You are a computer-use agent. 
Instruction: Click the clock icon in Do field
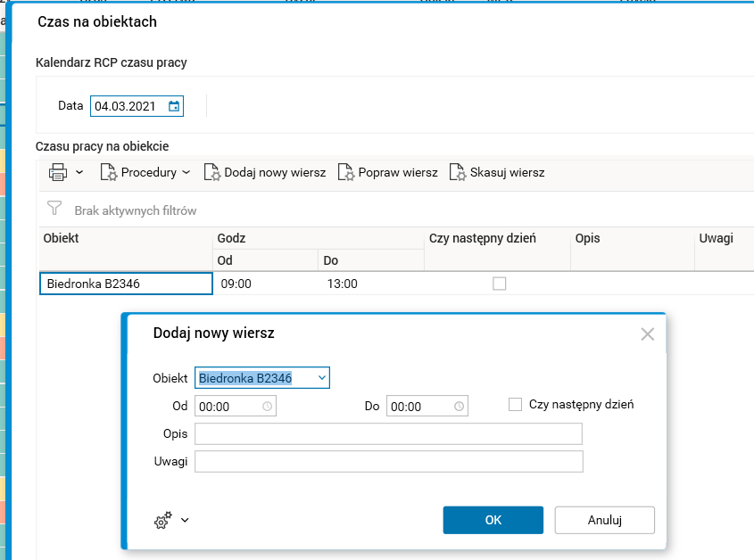click(459, 407)
